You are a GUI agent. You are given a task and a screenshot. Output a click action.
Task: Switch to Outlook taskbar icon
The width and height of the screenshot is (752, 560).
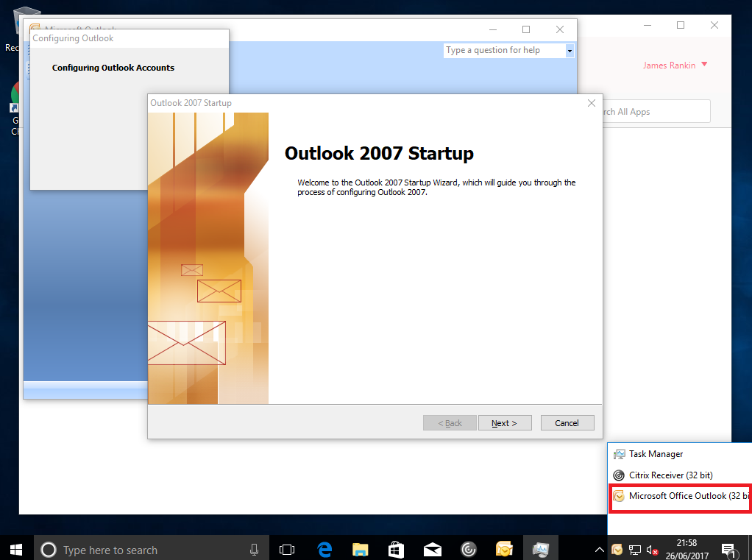504,550
